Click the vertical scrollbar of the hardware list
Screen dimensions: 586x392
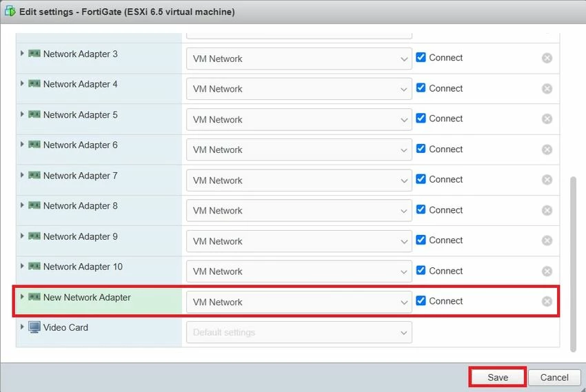[574, 264]
